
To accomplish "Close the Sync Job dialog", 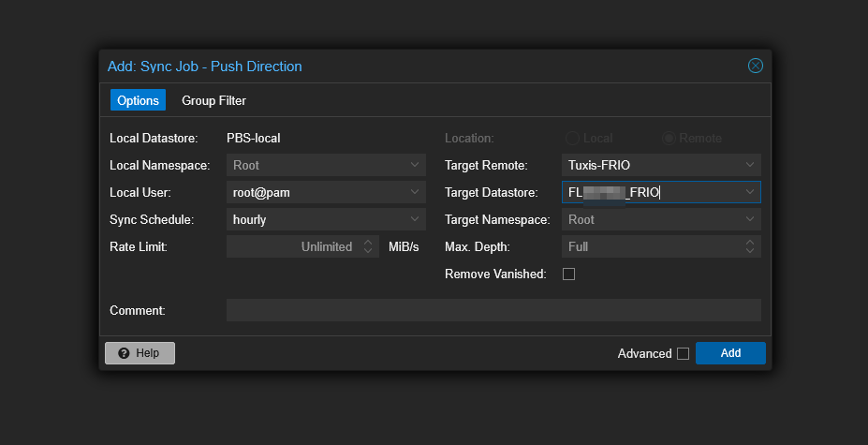I will (x=755, y=66).
